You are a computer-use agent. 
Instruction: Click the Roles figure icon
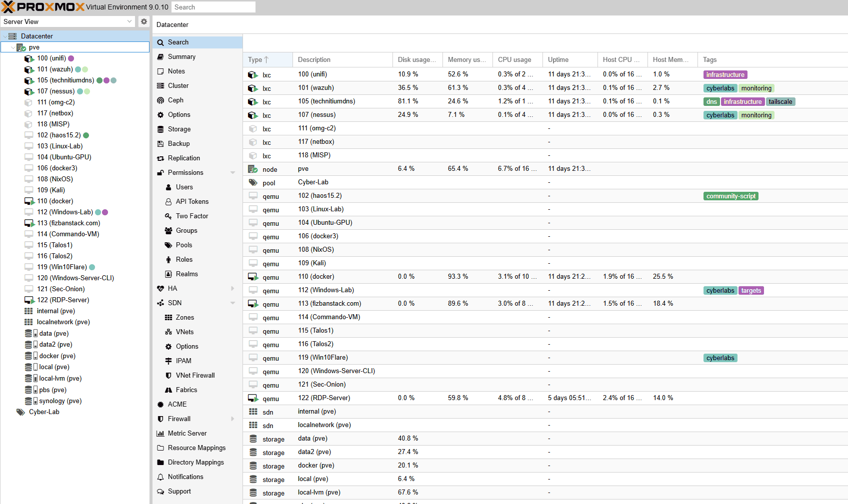click(168, 260)
